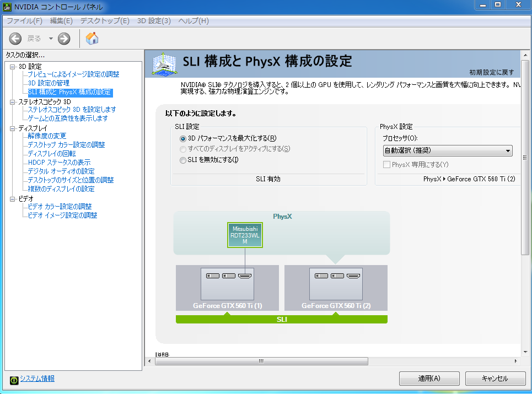Open the back history dropdown arrow

[x=51, y=39]
